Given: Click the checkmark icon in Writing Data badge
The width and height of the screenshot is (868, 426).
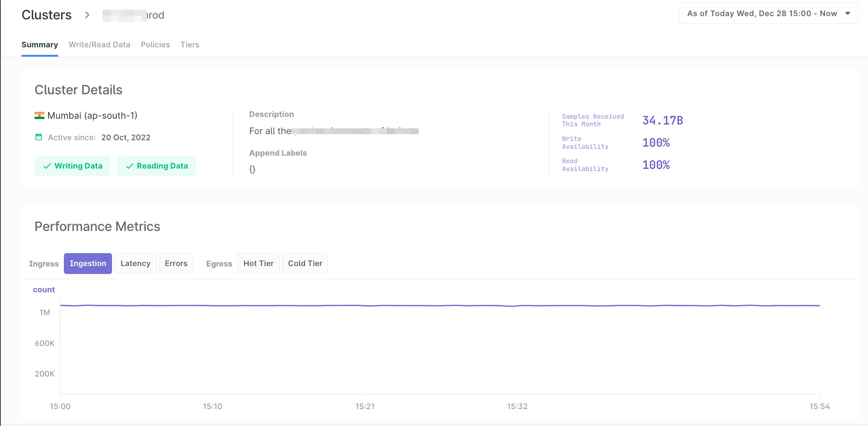Looking at the screenshot, I should coord(47,166).
